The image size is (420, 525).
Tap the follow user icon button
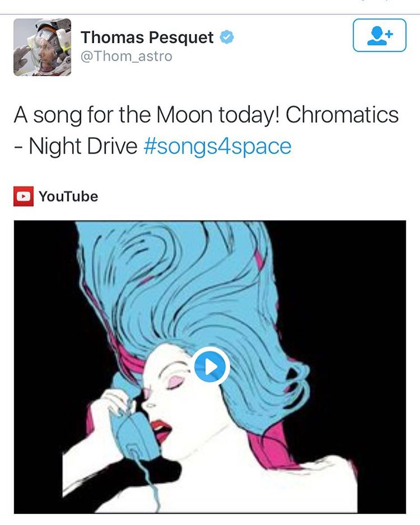point(380,35)
